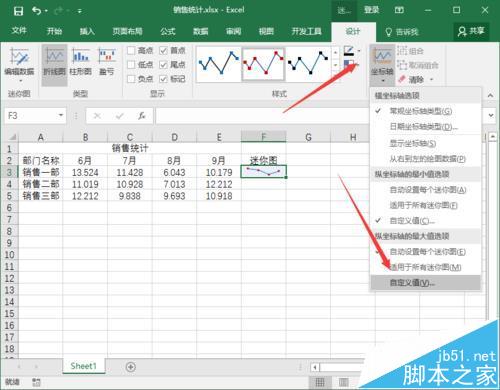Click the 取消组合 ungroup button

tap(418, 65)
